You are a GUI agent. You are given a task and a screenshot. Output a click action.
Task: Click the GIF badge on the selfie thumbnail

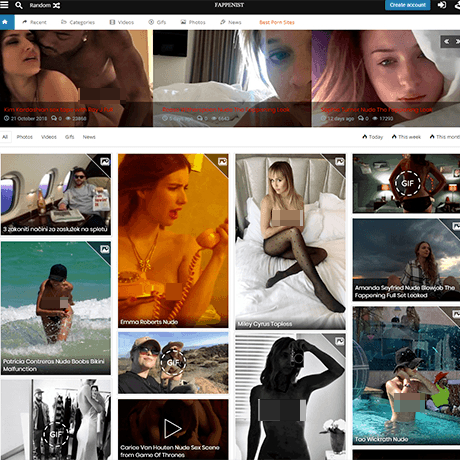coord(173,362)
